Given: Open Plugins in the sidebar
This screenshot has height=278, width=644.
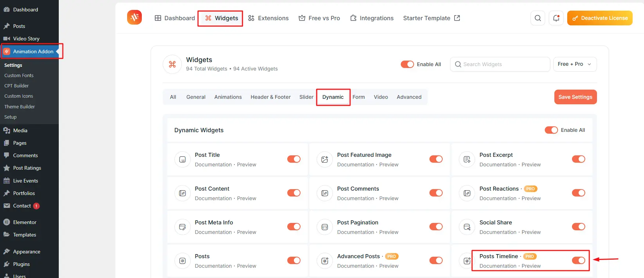Looking at the screenshot, I should tap(29, 264).
